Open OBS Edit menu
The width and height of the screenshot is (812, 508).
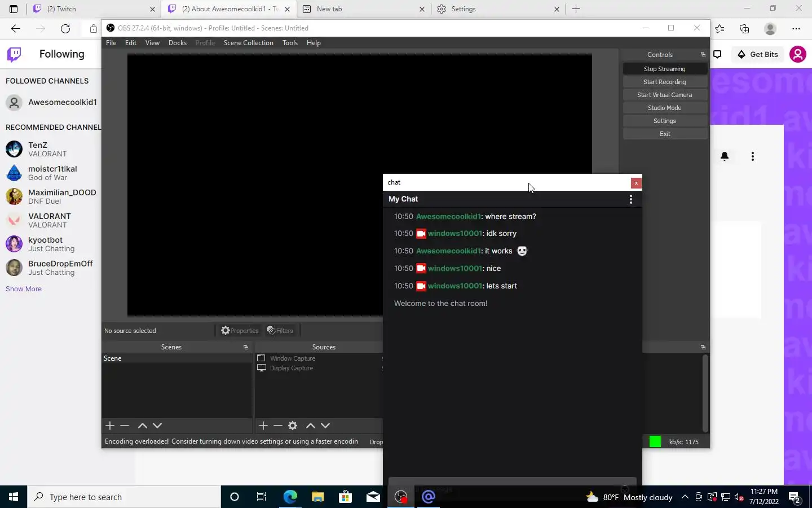[131, 43]
